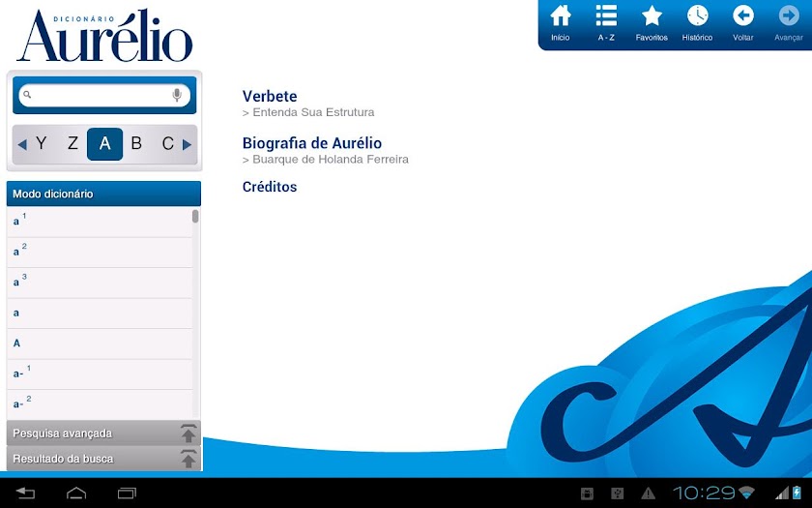
Task: Click the word list scrollbar thumb
Action: click(195, 216)
